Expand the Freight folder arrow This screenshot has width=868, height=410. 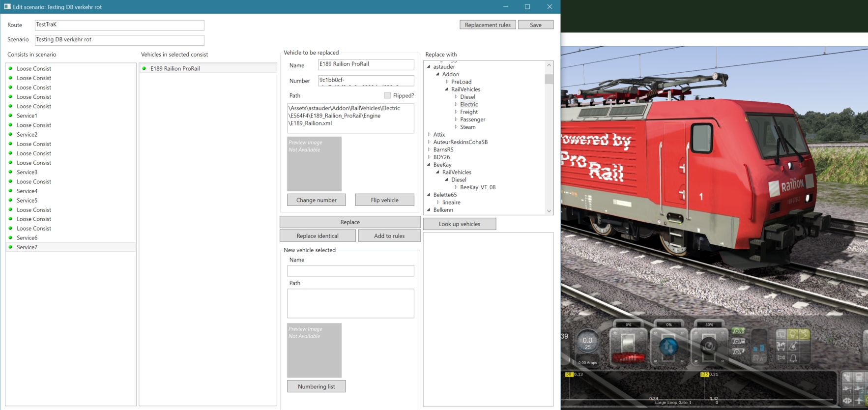[456, 112]
